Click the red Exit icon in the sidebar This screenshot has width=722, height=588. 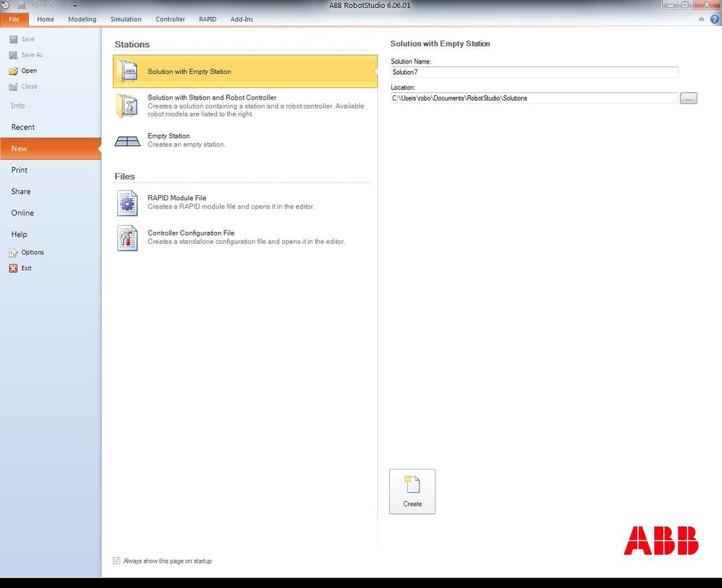pos(13,269)
